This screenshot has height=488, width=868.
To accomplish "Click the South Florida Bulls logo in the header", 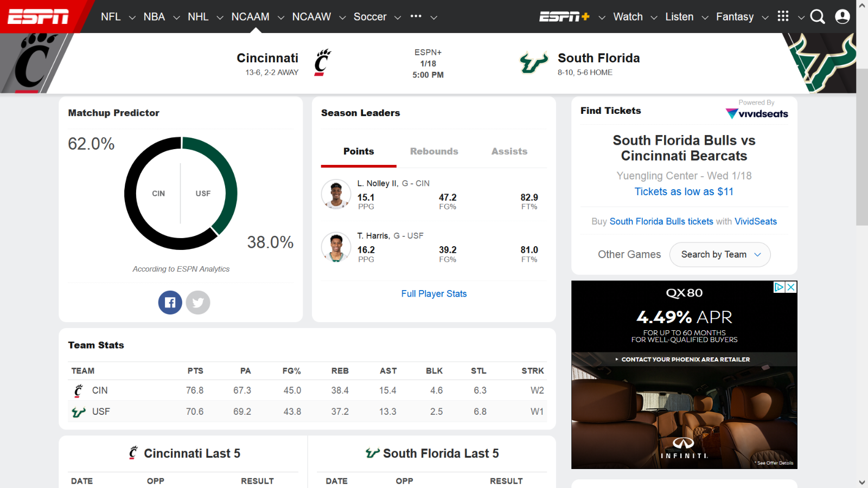I will (533, 62).
